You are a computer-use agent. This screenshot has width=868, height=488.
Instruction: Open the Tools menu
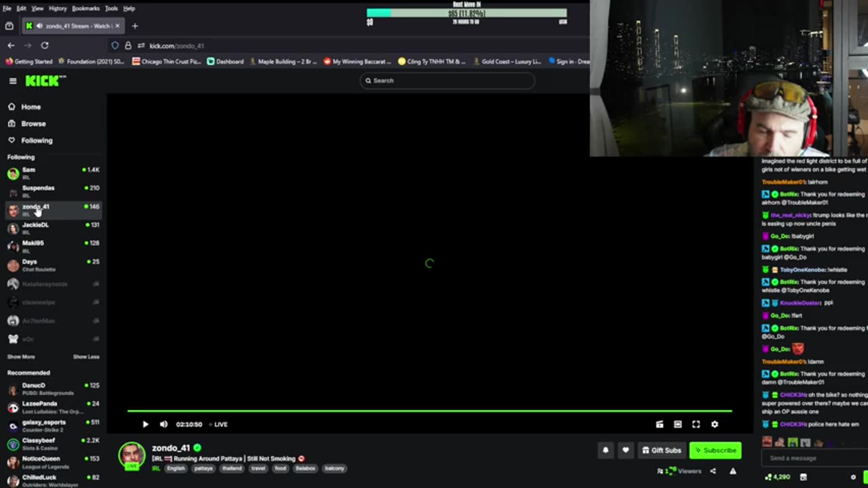[x=111, y=8]
